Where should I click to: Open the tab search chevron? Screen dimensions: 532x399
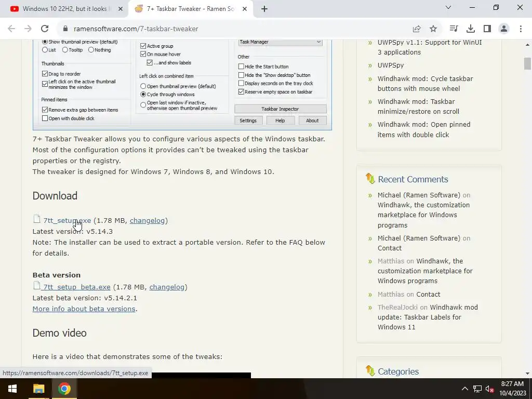448,7
